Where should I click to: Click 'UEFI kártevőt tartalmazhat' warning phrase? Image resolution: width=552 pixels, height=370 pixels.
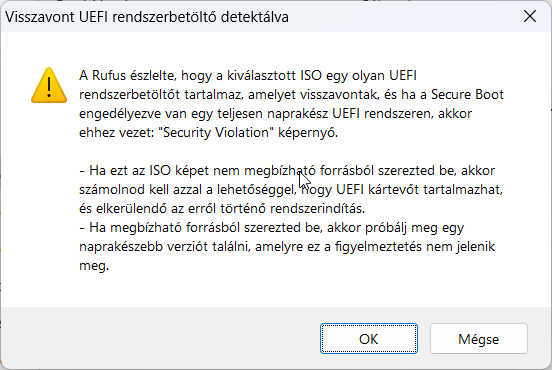click(419, 190)
